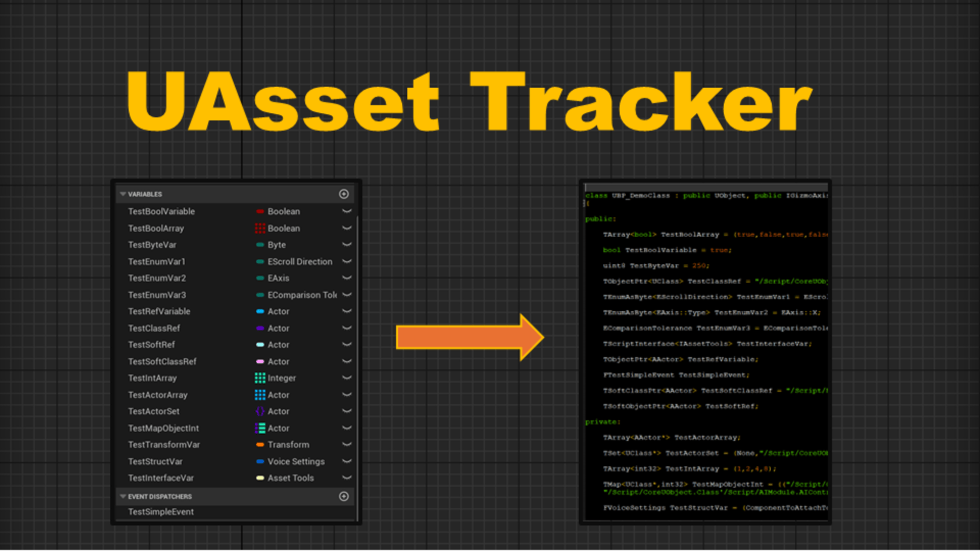The height and width of the screenshot is (551, 980).
Task: Click the set braces icon for TestActorSet
Action: (260, 411)
